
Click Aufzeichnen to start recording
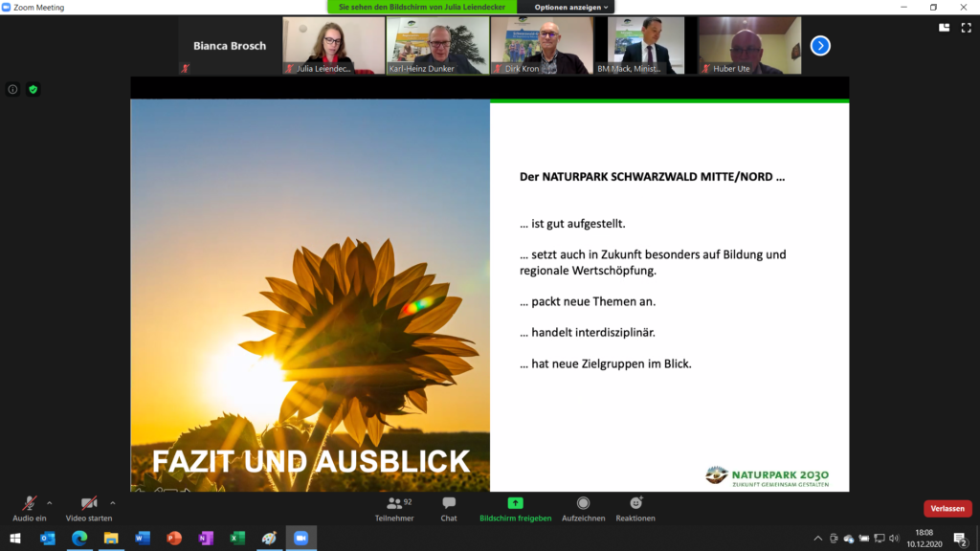point(583,509)
